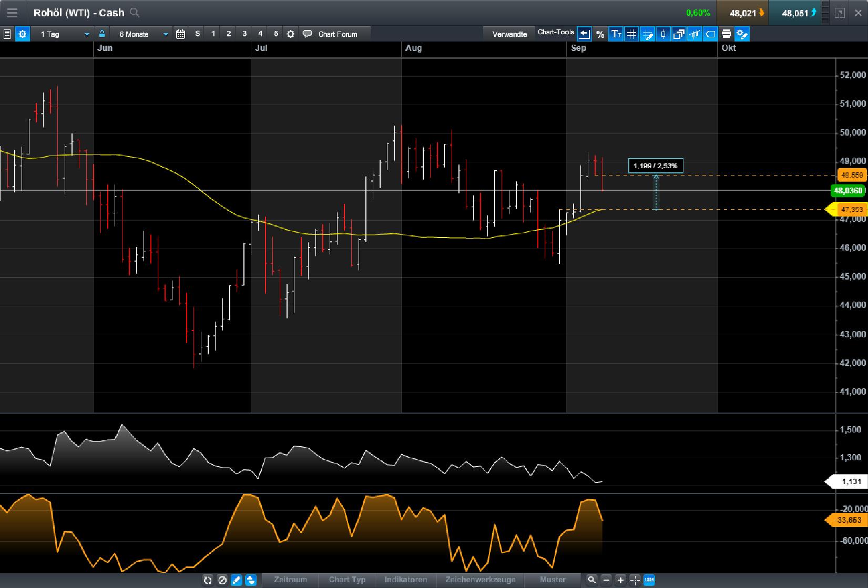Viewport: 868px width, 588px height.
Task: Click the candlestick chart type icon
Action: tap(663, 34)
